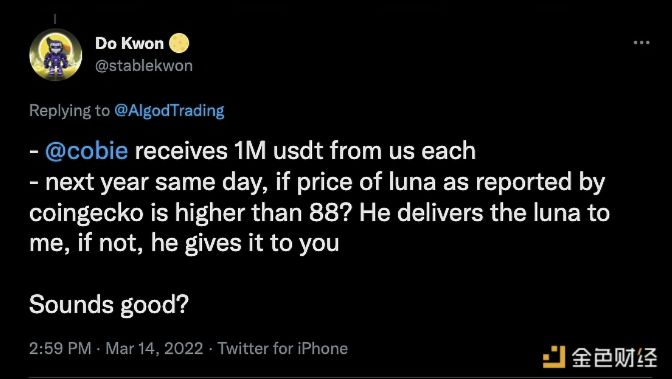Viewport: 672px width, 379px height.
Task: Open the @stablekwon handle
Action: click(144, 66)
